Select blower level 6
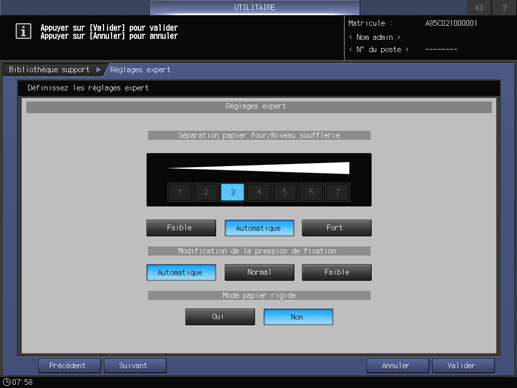The width and height of the screenshot is (517, 388). pyautogui.click(x=311, y=192)
